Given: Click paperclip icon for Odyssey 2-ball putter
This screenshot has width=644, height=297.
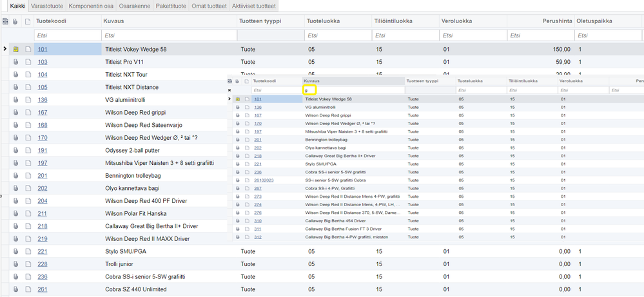Looking at the screenshot, I should tap(15, 151).
